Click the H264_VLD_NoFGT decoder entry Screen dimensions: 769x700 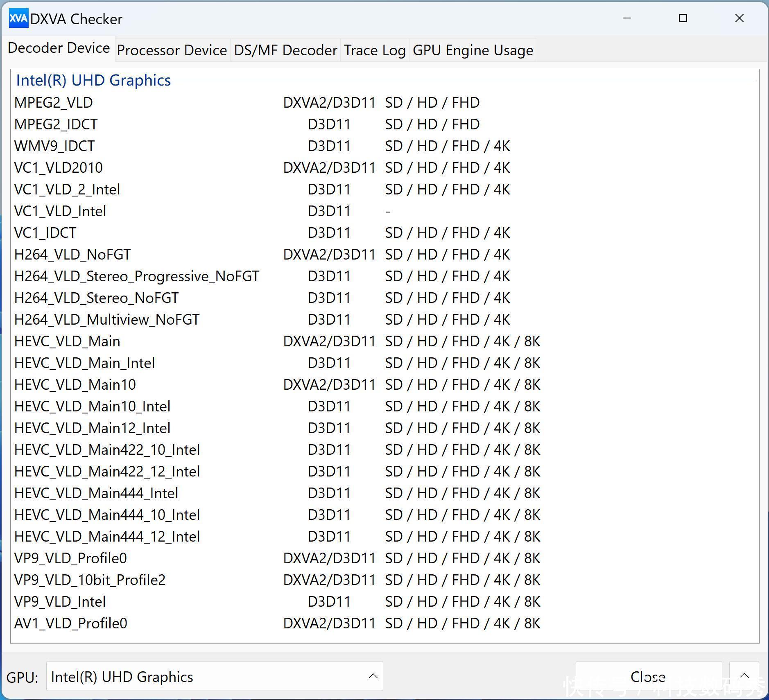[x=72, y=255]
